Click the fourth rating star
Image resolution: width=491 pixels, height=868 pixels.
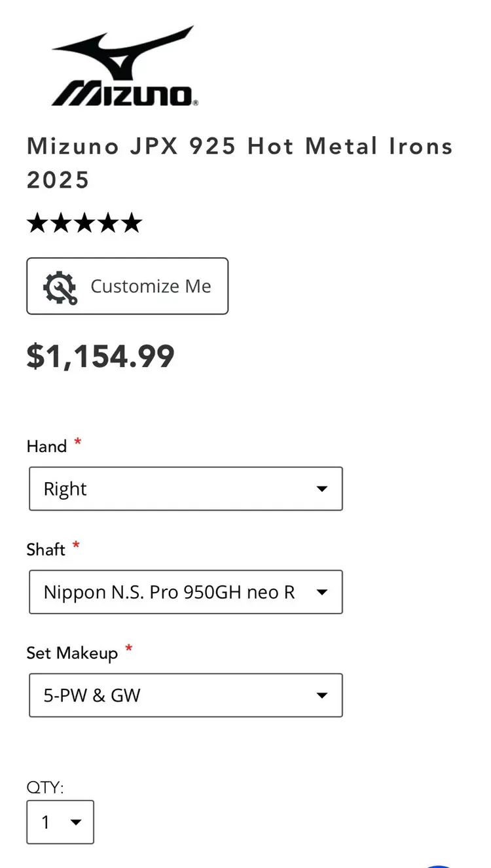click(x=108, y=224)
